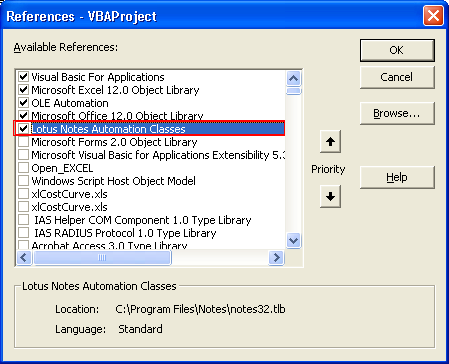
Task: Check IAS RADIUS Protocol Type Library checkbox
Action: (x=23, y=233)
